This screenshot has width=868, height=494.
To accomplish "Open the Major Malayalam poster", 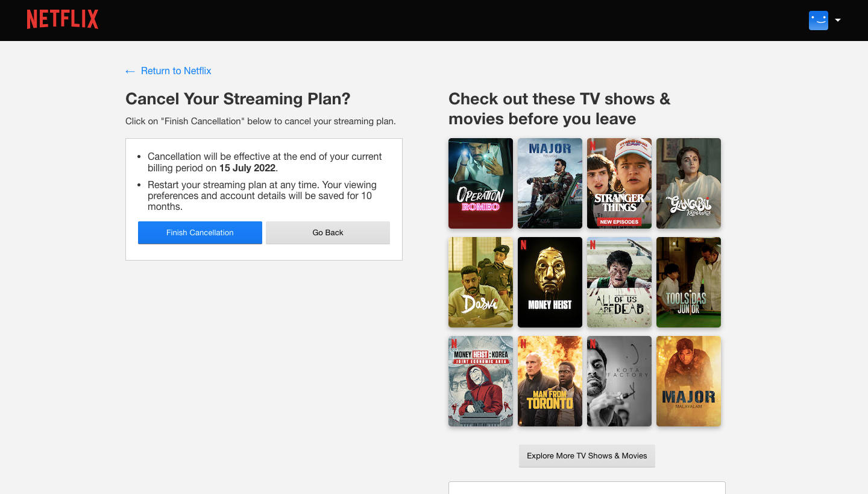I will 688,381.
